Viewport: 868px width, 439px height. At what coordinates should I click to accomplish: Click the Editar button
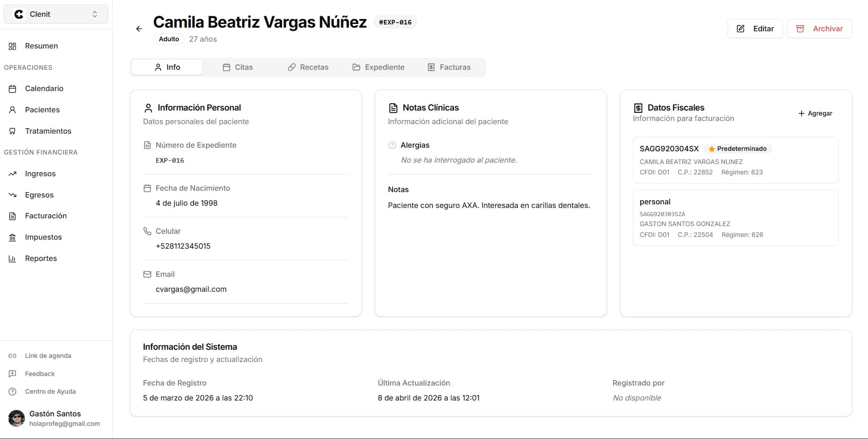[755, 29]
